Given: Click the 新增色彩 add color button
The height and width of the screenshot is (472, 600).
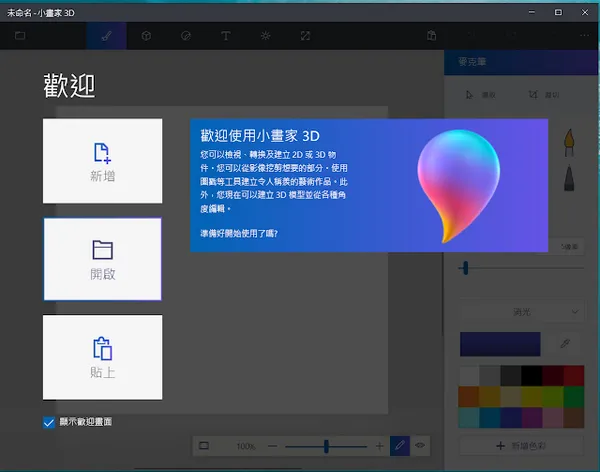Looking at the screenshot, I should (521, 443).
